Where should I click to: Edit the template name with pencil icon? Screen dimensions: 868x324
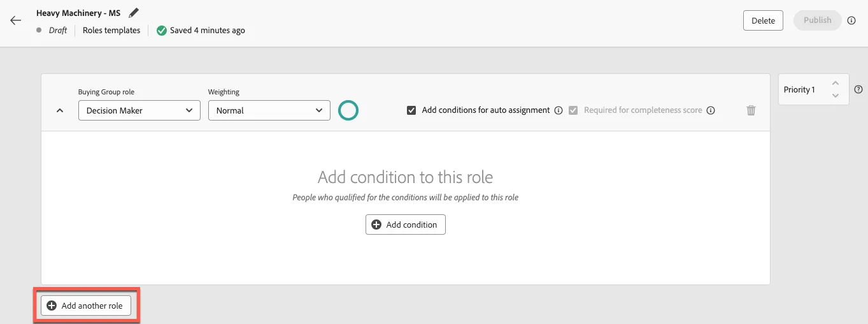click(x=133, y=13)
